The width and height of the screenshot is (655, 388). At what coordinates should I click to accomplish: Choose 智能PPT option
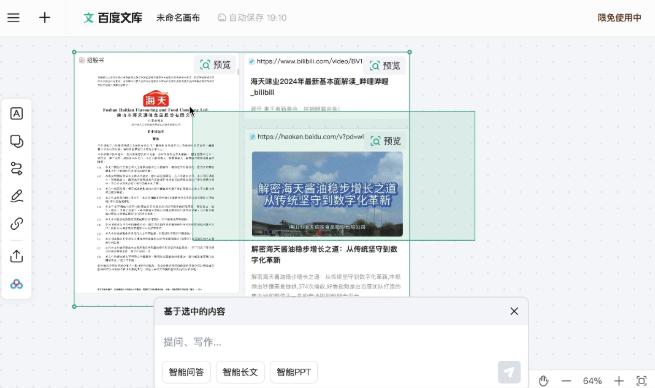[294, 372]
